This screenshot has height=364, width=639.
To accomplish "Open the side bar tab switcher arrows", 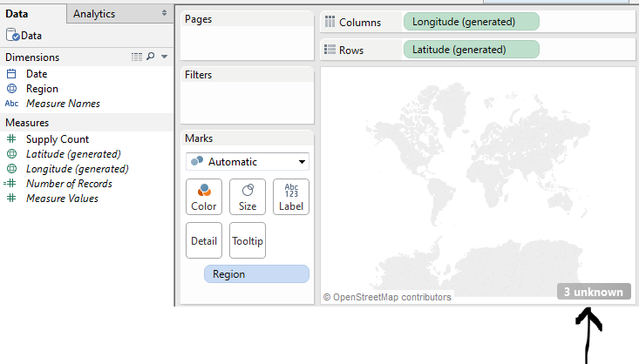I will 165,14.
